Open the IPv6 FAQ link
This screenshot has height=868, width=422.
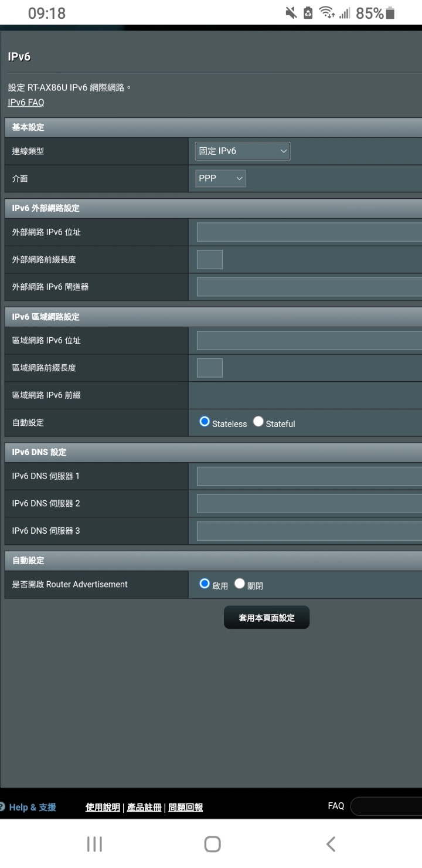click(26, 103)
